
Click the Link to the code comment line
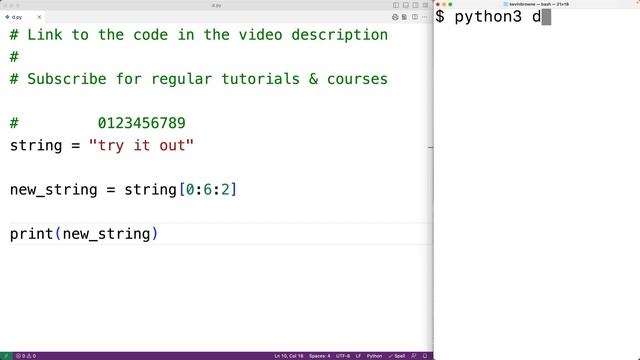(x=198, y=35)
